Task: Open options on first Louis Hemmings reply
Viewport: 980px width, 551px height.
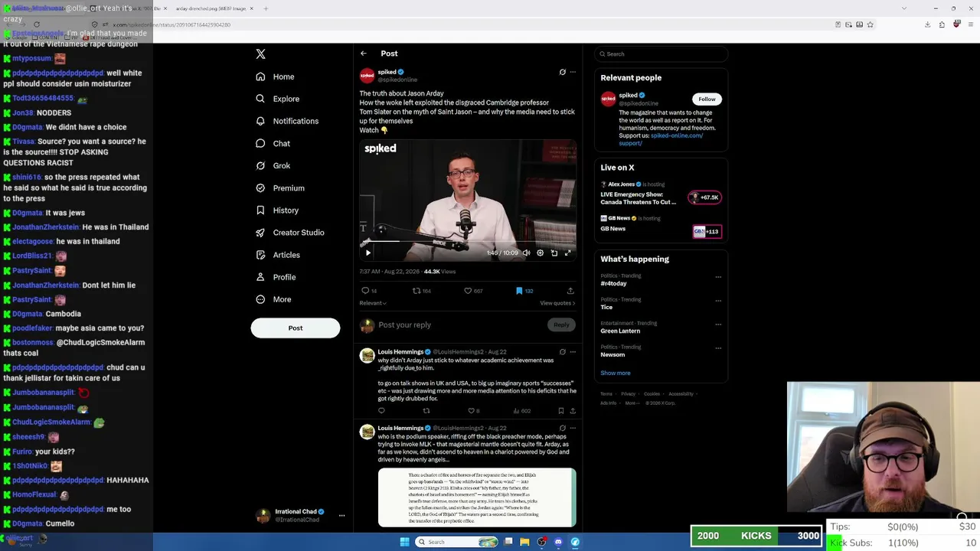Action: coord(573,352)
